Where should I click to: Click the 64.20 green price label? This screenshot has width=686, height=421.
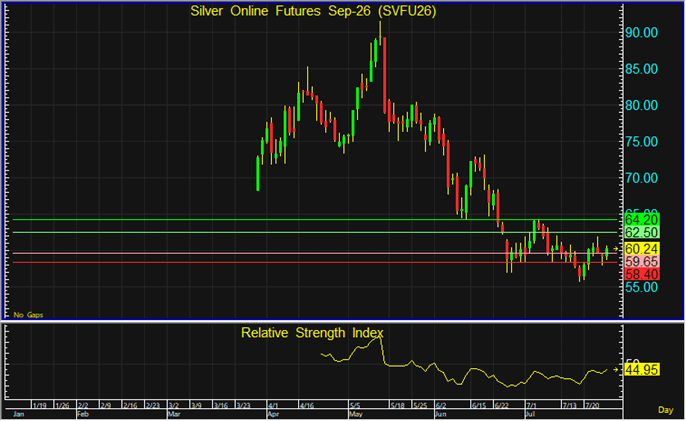coord(641,220)
